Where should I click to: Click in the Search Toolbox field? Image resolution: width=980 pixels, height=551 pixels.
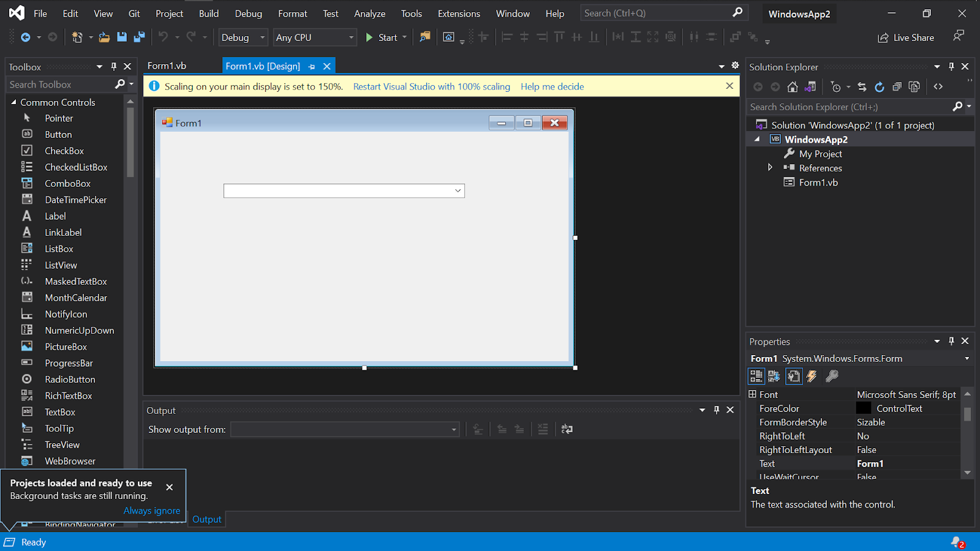[60, 84]
